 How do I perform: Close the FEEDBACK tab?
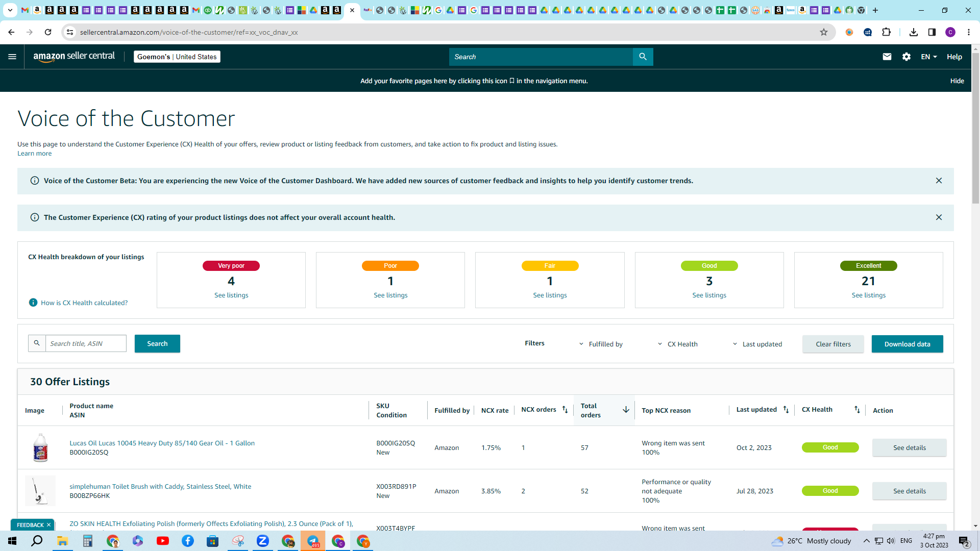(x=49, y=525)
